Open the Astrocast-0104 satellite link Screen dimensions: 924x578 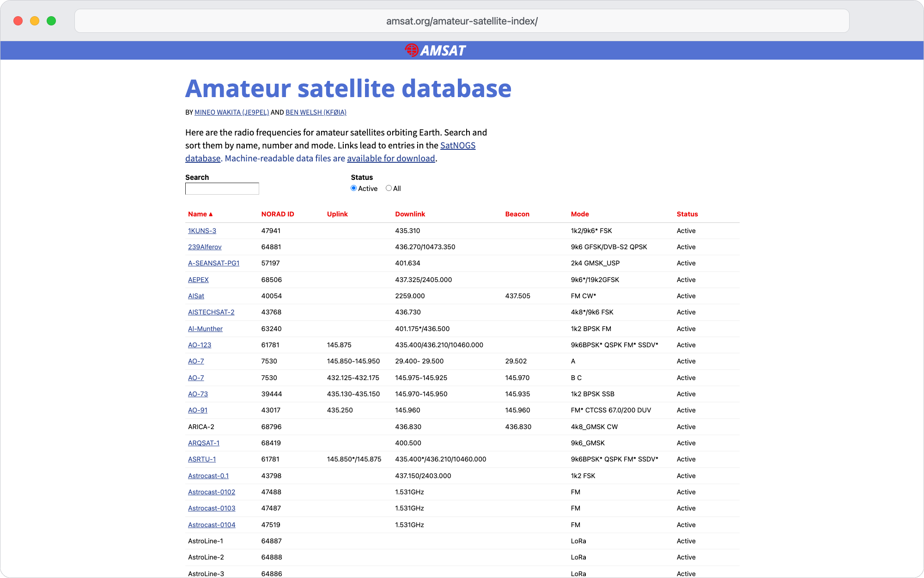[x=212, y=525]
